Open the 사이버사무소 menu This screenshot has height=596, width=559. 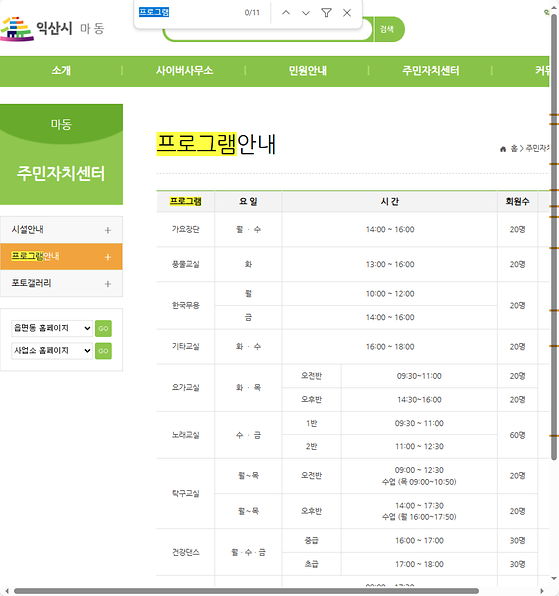[x=184, y=71]
